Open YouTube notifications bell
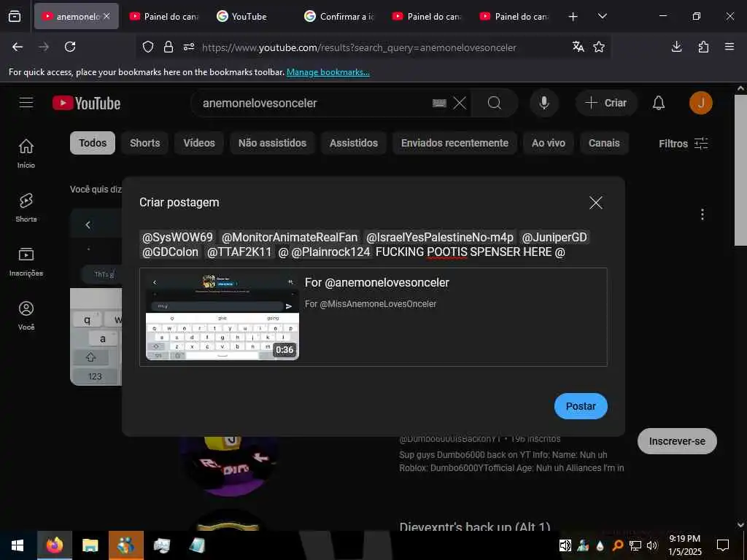Viewport: 747px width, 560px height. pyautogui.click(x=659, y=103)
